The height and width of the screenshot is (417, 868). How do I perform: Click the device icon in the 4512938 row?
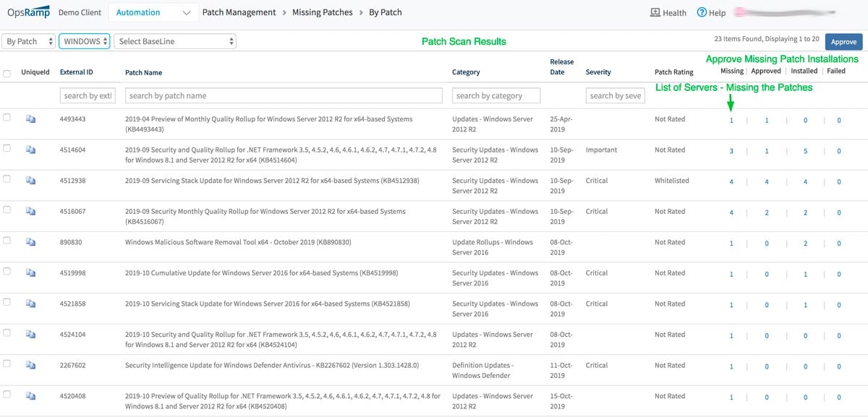[30, 181]
